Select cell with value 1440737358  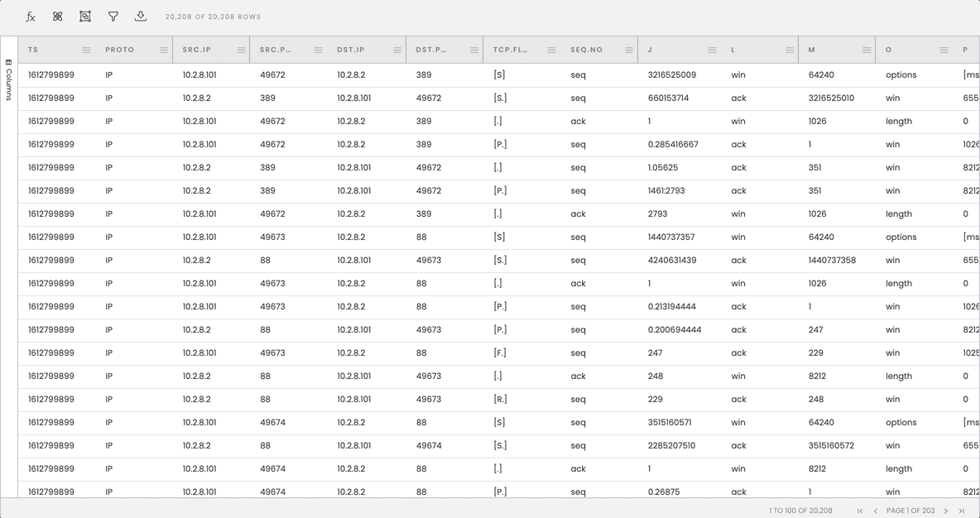[x=832, y=260]
